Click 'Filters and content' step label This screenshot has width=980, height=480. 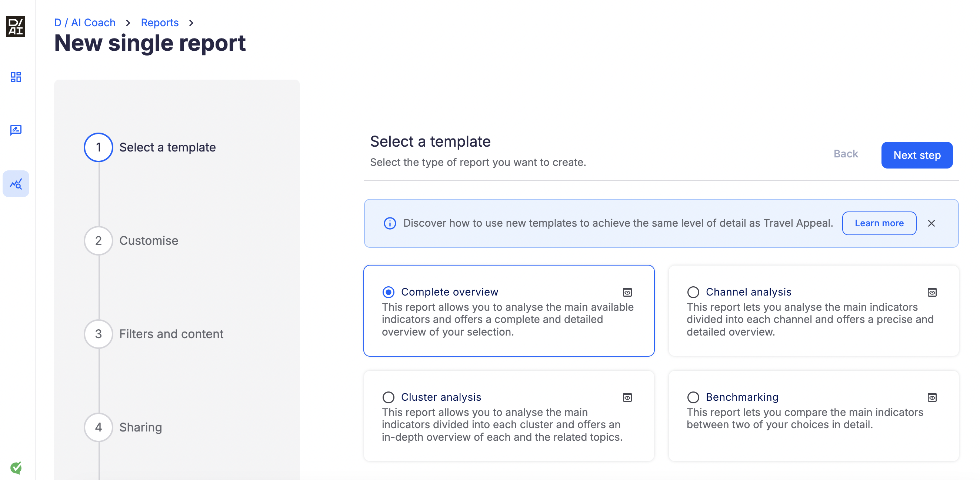click(x=171, y=334)
